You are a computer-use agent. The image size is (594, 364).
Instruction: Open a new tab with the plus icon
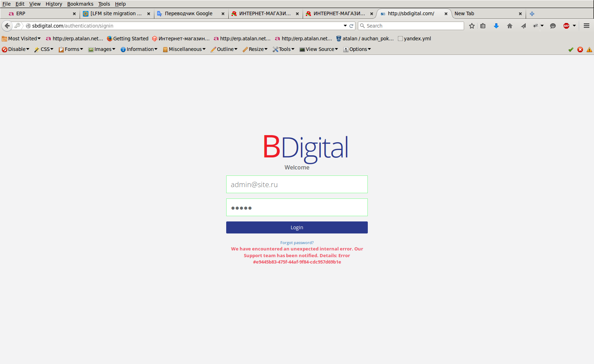(532, 14)
